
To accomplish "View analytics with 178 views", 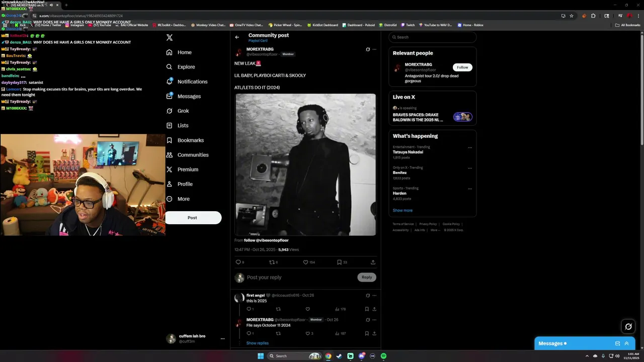I will pyautogui.click(x=341, y=309).
